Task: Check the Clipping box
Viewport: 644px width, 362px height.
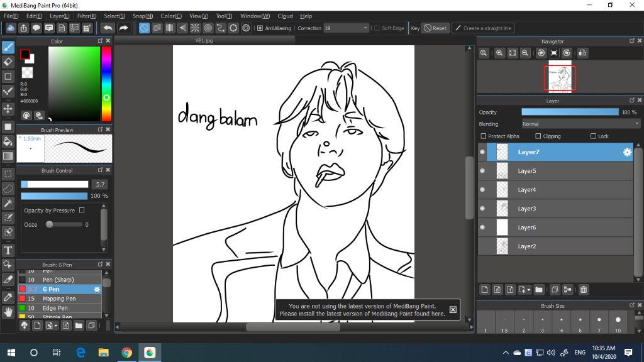Action: point(538,136)
